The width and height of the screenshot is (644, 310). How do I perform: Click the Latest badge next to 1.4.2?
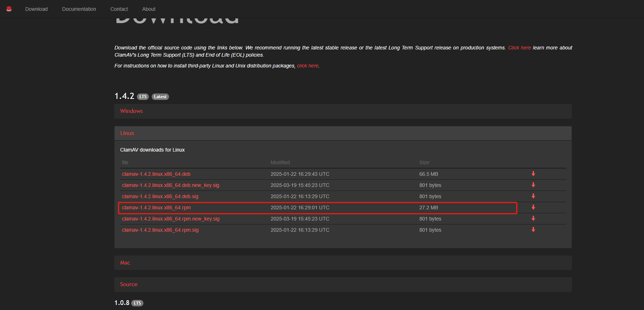click(160, 97)
